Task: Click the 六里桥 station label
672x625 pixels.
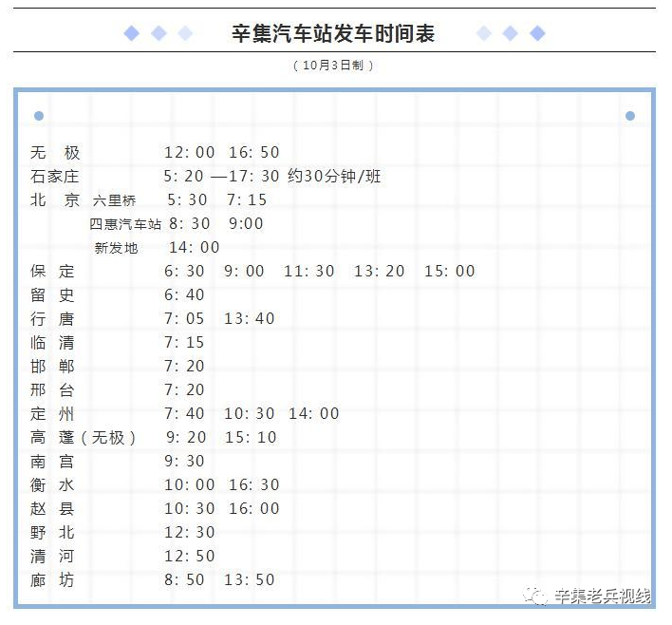Action: pos(115,200)
